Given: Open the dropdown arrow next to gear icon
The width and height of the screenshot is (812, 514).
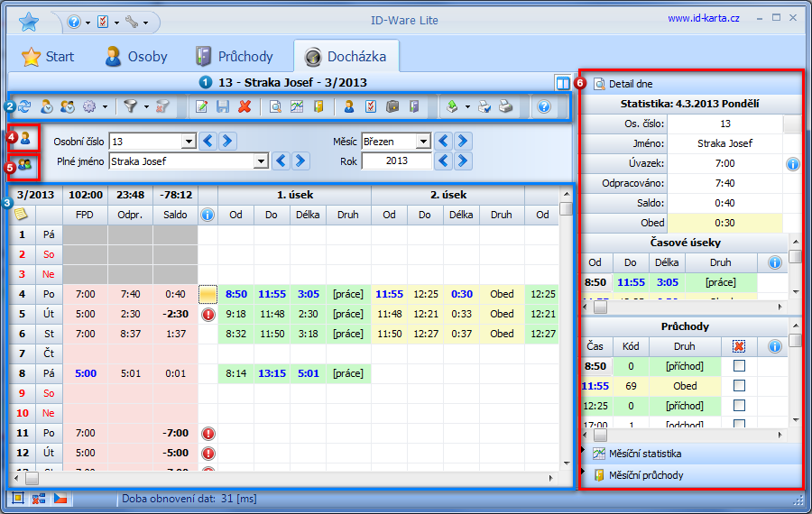Looking at the screenshot, I should pos(105,107).
